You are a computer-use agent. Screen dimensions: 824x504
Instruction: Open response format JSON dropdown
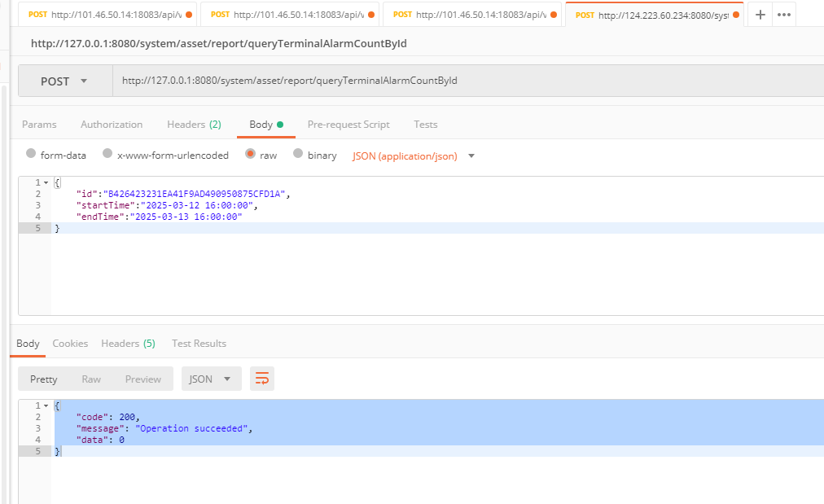point(210,379)
